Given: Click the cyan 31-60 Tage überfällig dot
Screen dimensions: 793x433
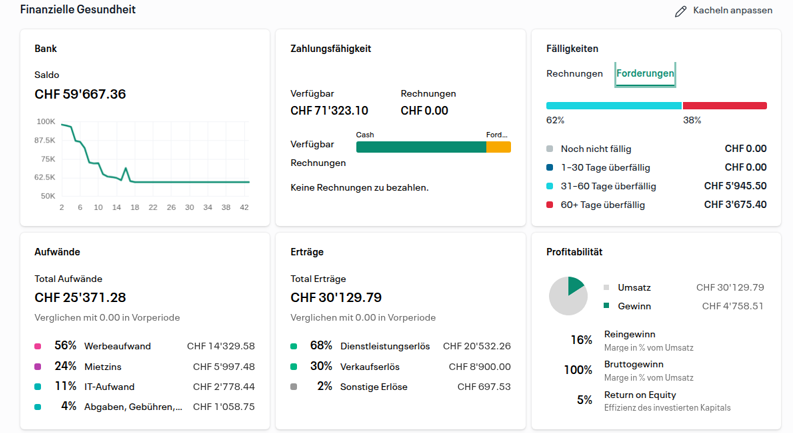Looking at the screenshot, I should coord(550,186).
